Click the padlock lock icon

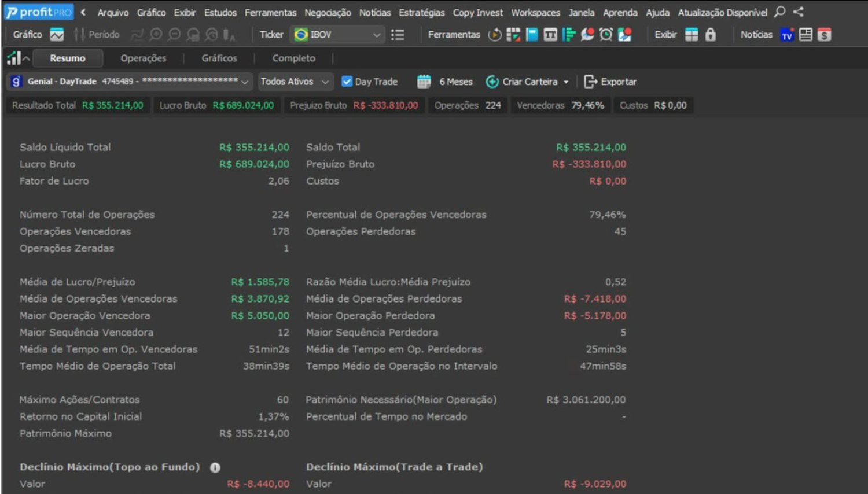711,35
